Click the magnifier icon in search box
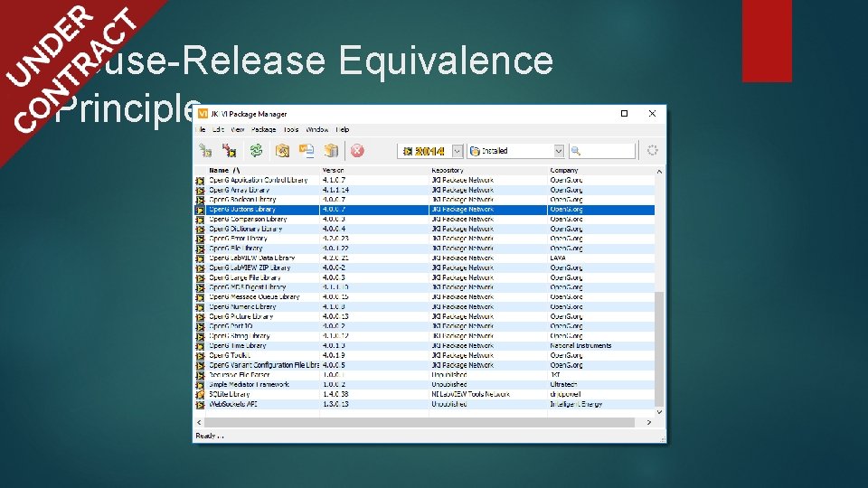 576,151
